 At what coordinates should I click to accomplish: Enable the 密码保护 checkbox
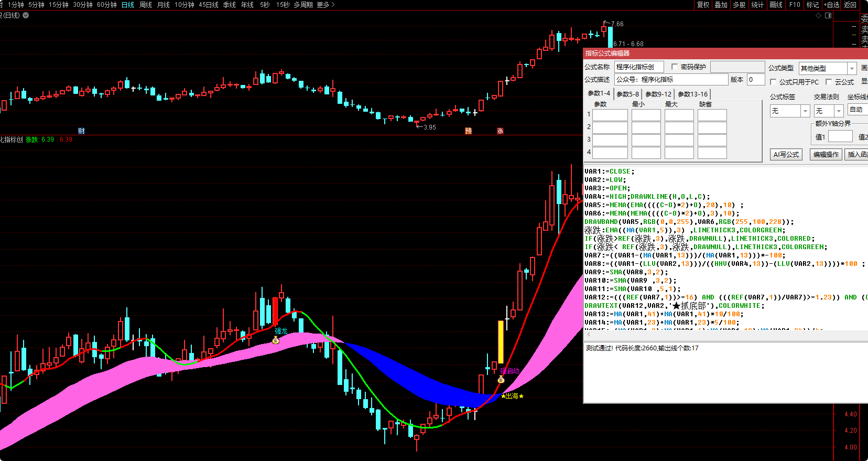click(x=675, y=67)
